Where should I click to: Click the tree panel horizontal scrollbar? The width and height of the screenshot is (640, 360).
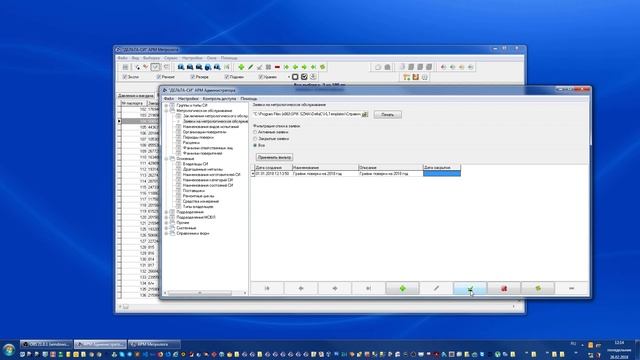click(200, 293)
